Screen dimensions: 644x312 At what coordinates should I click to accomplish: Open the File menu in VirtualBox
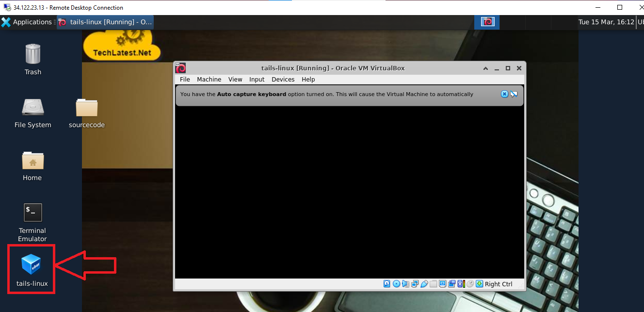(x=185, y=79)
